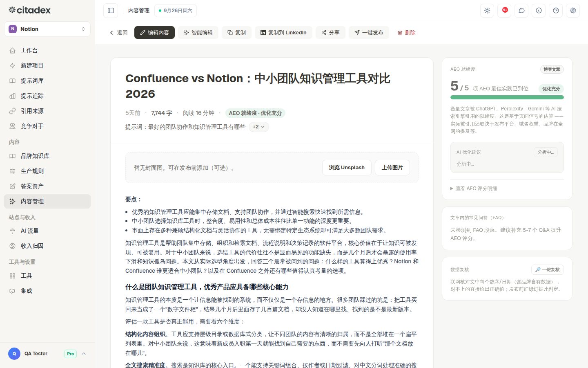Image resolution: width=588 pixels, height=368 pixels.
Task: Open the chat bubble icon
Action: [521, 11]
